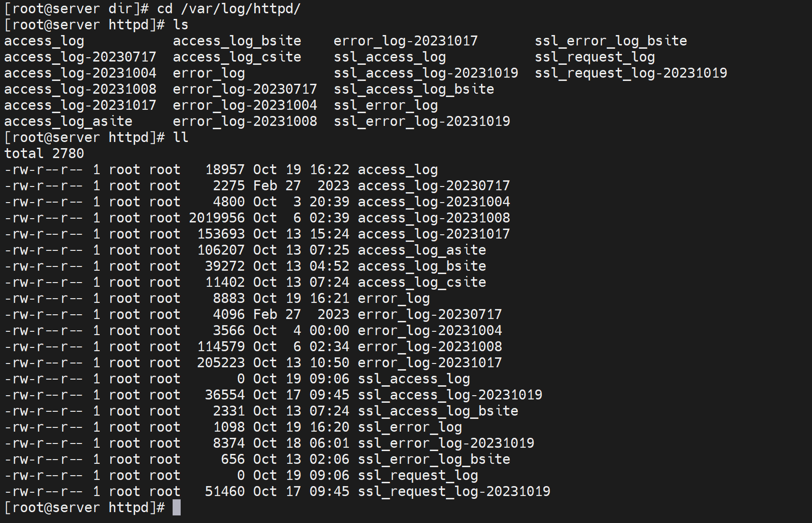Click the timestamp 16:22
812x523 pixels.
tap(329, 169)
